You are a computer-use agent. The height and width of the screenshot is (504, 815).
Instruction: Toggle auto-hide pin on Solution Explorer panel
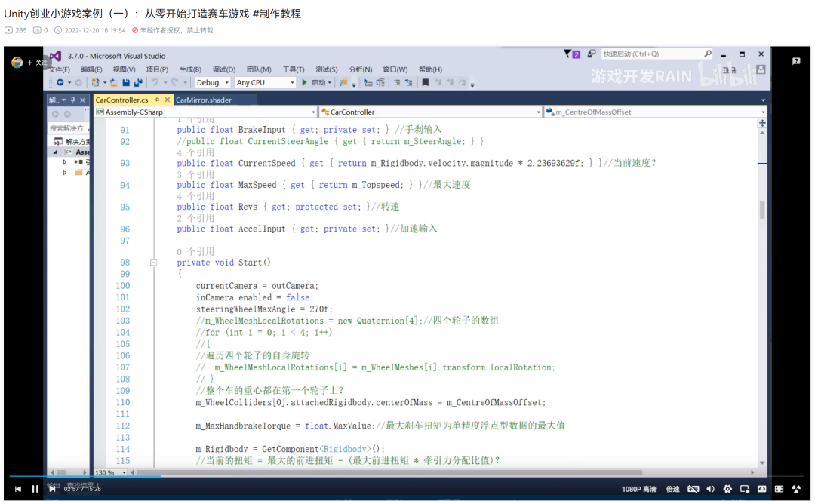72,100
